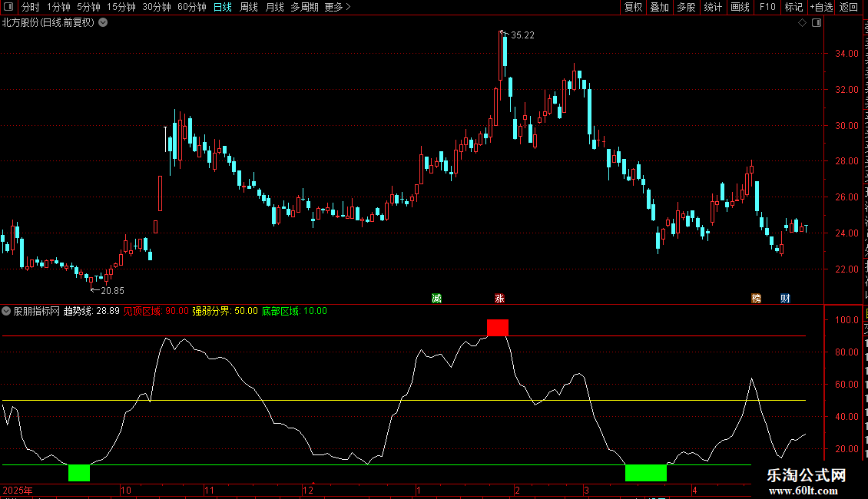Image resolution: width=868 pixels, height=499 pixels.
Task: Click the month 12 marker on time axis
Action: coord(308,490)
